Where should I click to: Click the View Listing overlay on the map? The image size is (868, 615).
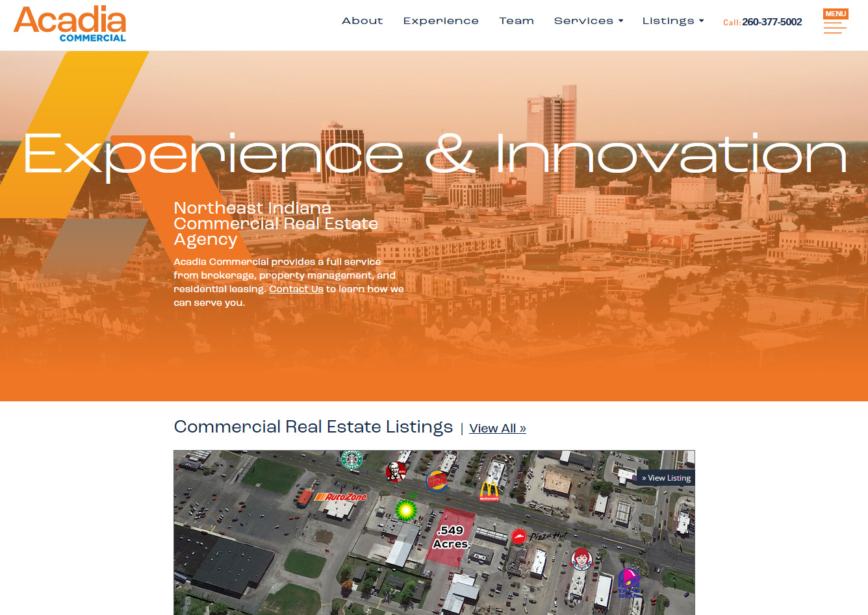(x=667, y=477)
